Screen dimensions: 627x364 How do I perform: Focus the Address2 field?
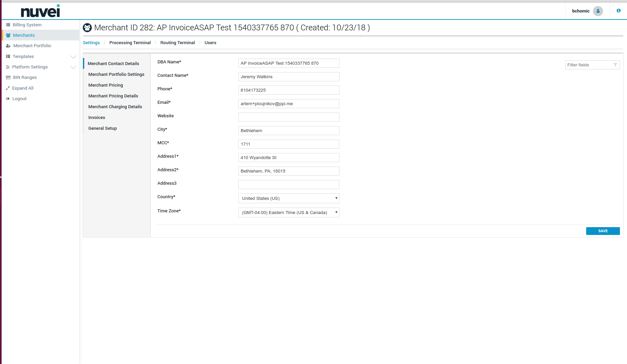(x=289, y=171)
